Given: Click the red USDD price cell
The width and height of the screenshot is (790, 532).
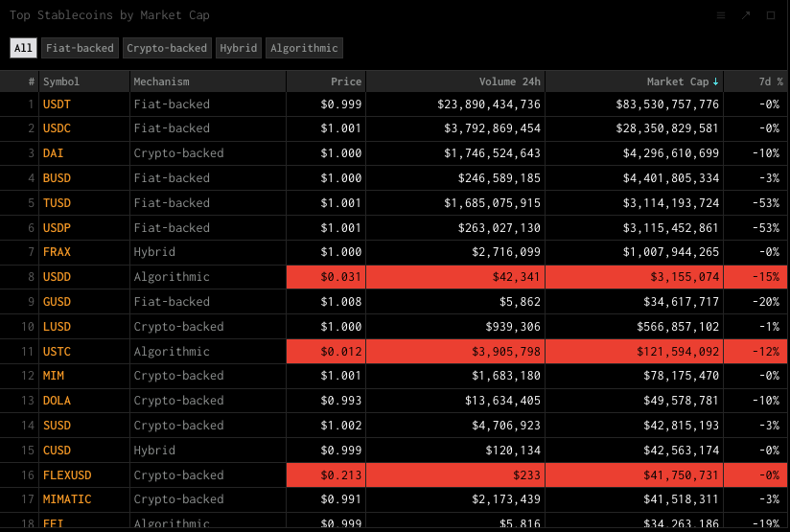Looking at the screenshot, I should [326, 277].
